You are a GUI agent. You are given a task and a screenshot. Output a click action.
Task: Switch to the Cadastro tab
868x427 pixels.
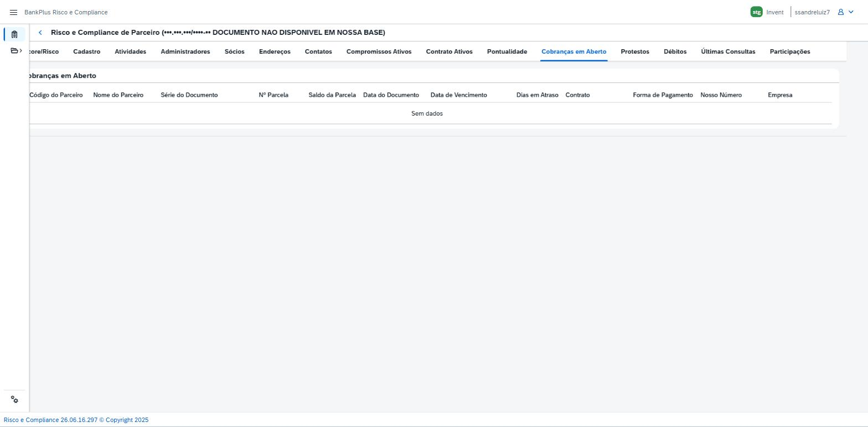[x=87, y=51]
